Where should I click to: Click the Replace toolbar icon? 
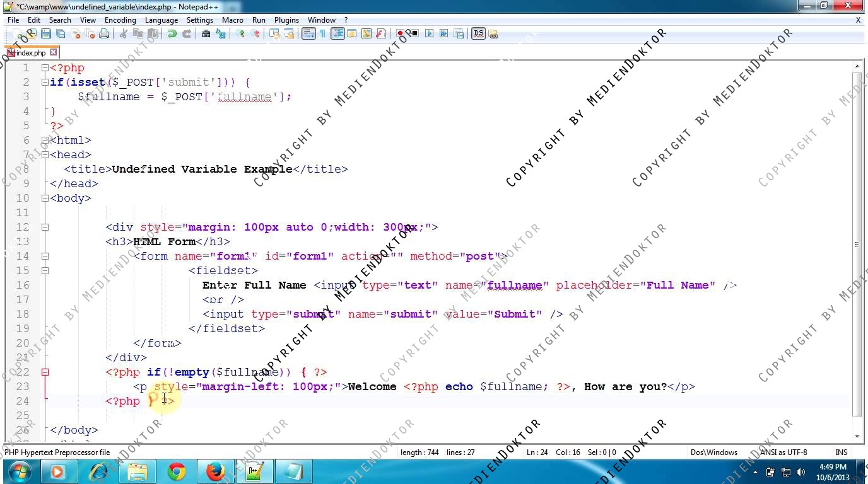(221, 34)
